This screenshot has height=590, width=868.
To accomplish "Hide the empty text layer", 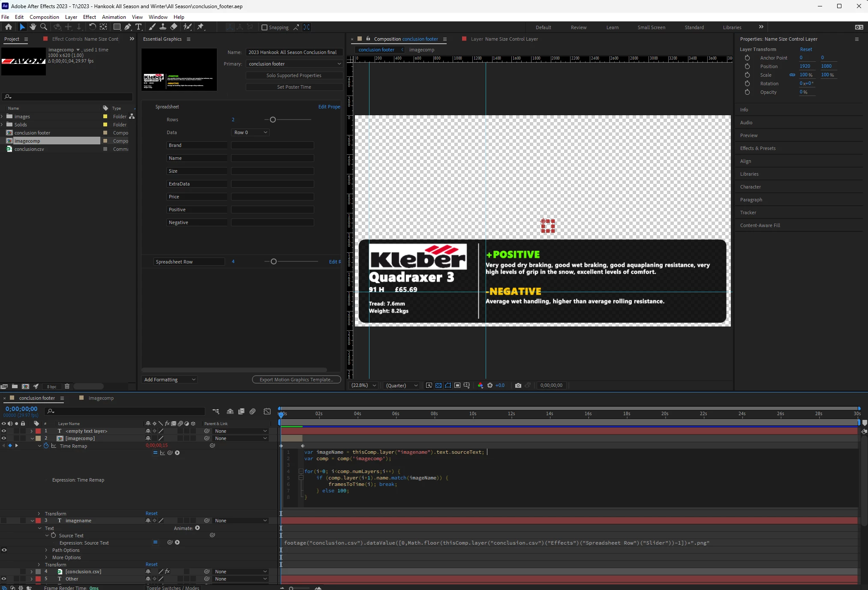I will (x=4, y=431).
